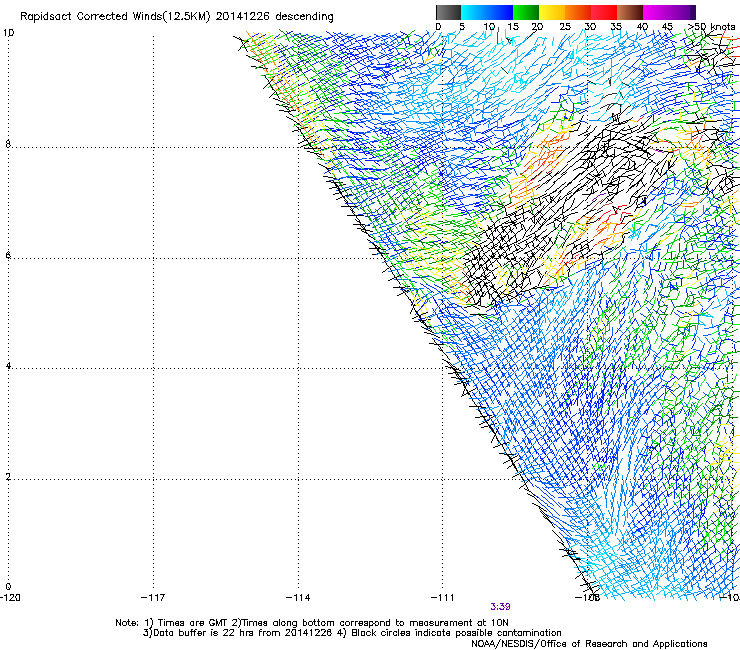Click the latitude label '10' on the axis

pos(8,33)
